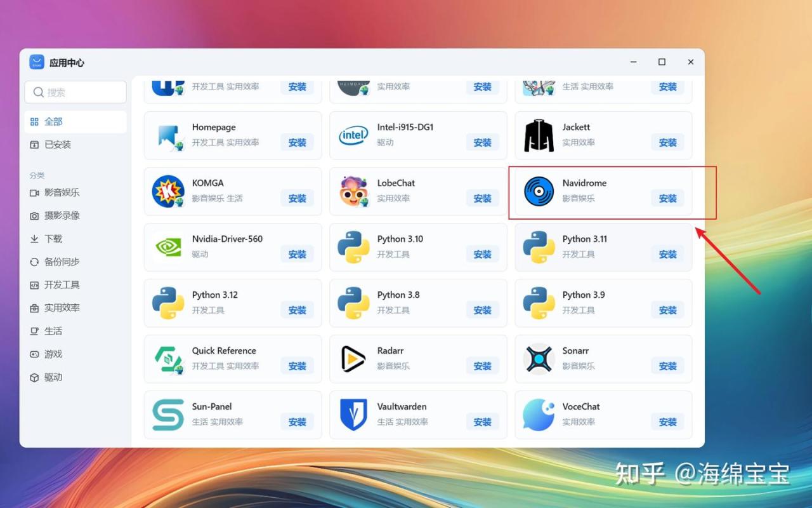Viewport: 812px width, 508px height.
Task: Click the Python 3.11 icon
Action: (x=539, y=247)
